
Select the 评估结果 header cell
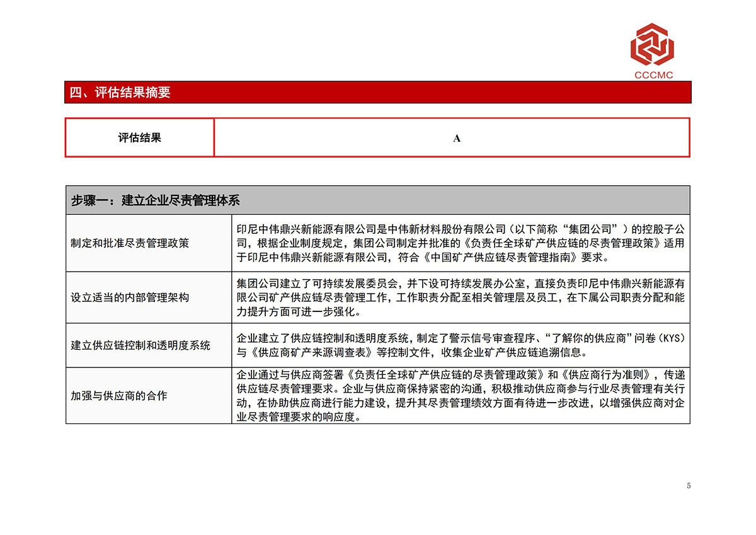(139, 137)
